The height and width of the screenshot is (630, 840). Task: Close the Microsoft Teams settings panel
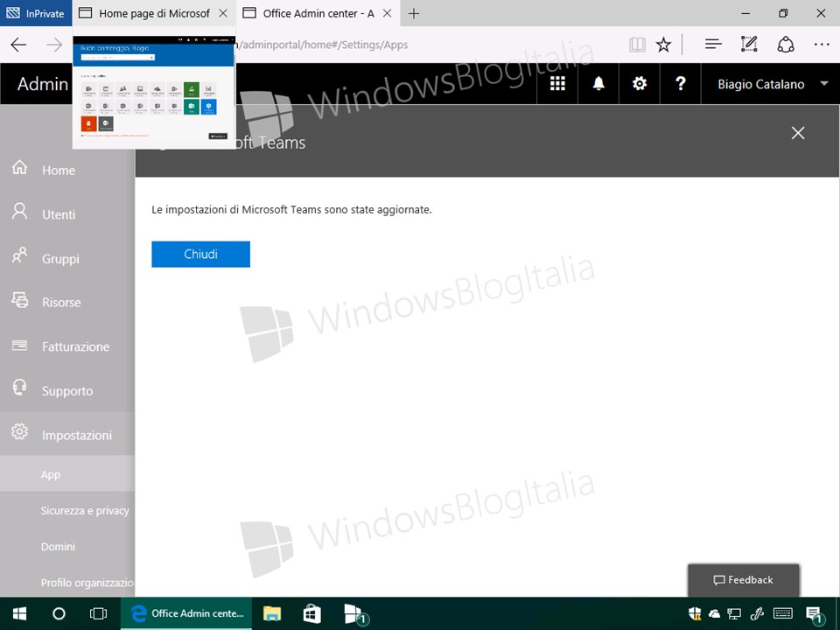798,133
